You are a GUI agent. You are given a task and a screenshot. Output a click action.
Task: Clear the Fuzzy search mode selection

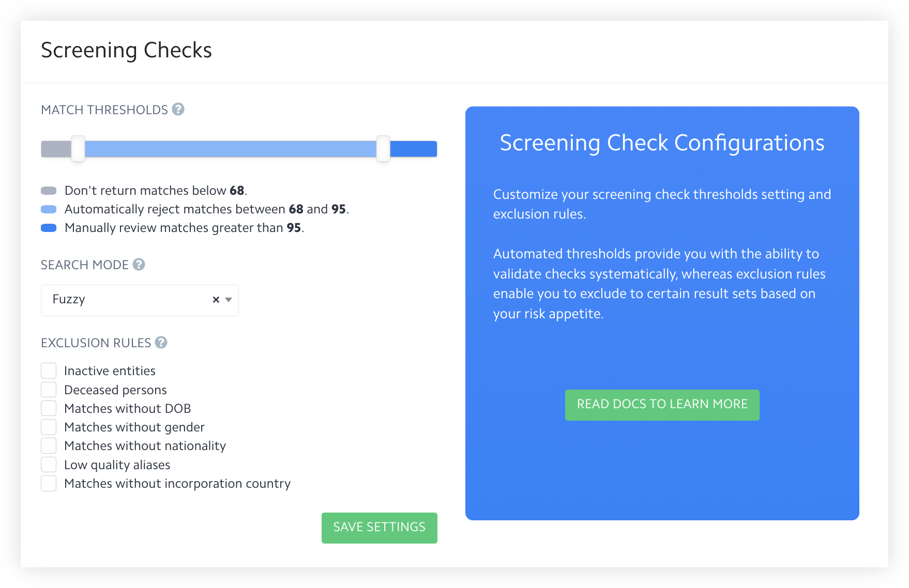pos(216,300)
